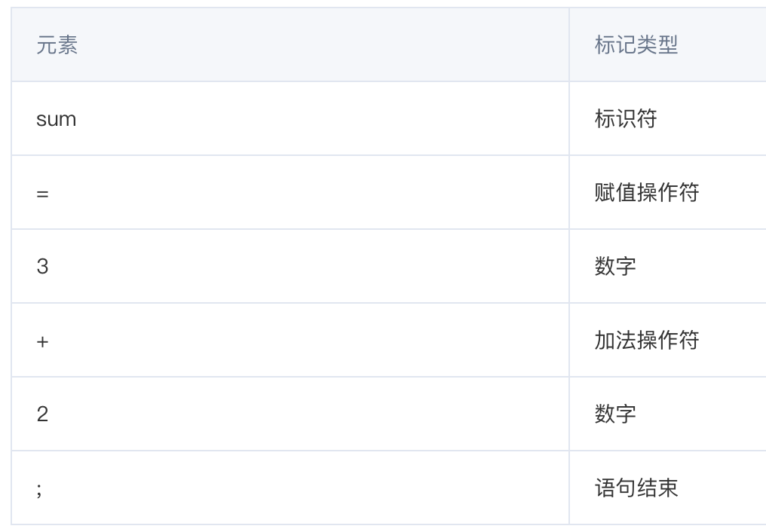Click the 操作符 text in assignment row
This screenshot has width=766, height=532.
click(x=668, y=192)
